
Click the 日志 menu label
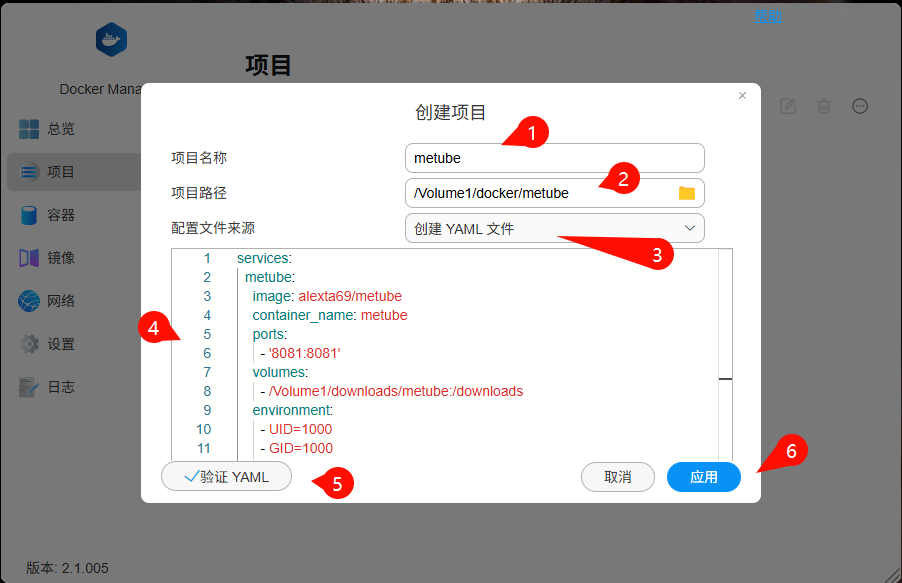tap(61, 387)
